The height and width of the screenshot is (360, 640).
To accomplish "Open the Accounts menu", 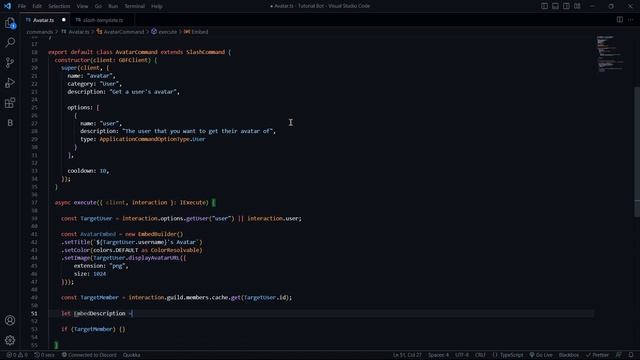I will tap(10, 320).
